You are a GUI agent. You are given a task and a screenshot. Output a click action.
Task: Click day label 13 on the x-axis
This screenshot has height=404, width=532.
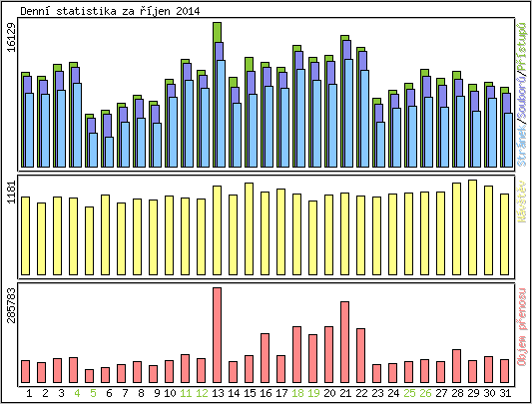pyautogui.click(x=218, y=393)
